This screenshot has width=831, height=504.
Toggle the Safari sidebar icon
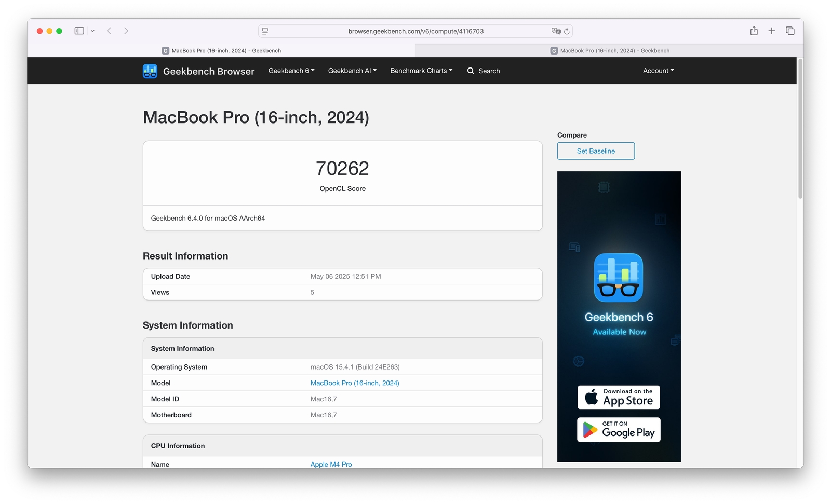(79, 31)
